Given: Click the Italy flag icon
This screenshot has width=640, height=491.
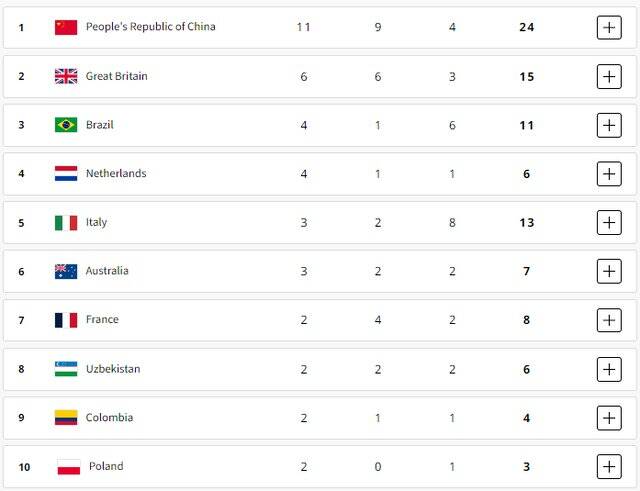Looking at the screenshot, I should 66,222.
